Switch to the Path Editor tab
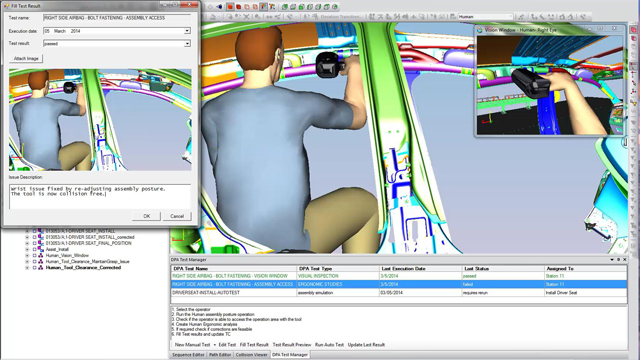640x360 pixels. [x=220, y=355]
